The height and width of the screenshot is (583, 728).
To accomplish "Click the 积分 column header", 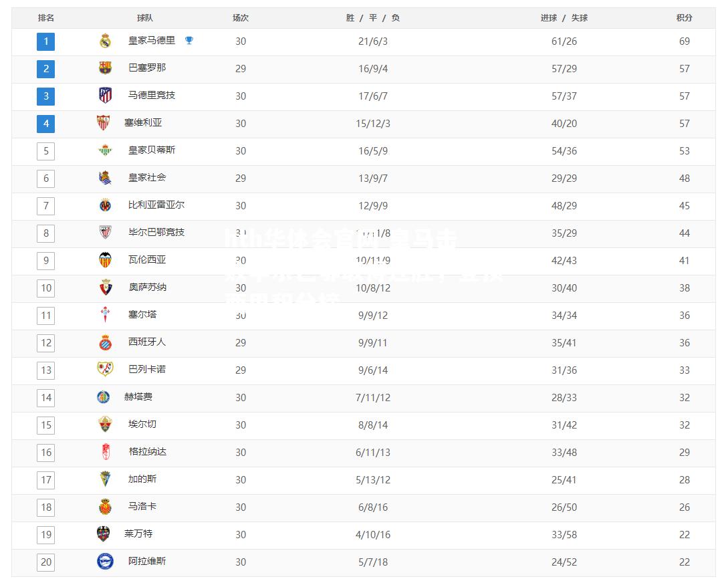I will pos(685,17).
